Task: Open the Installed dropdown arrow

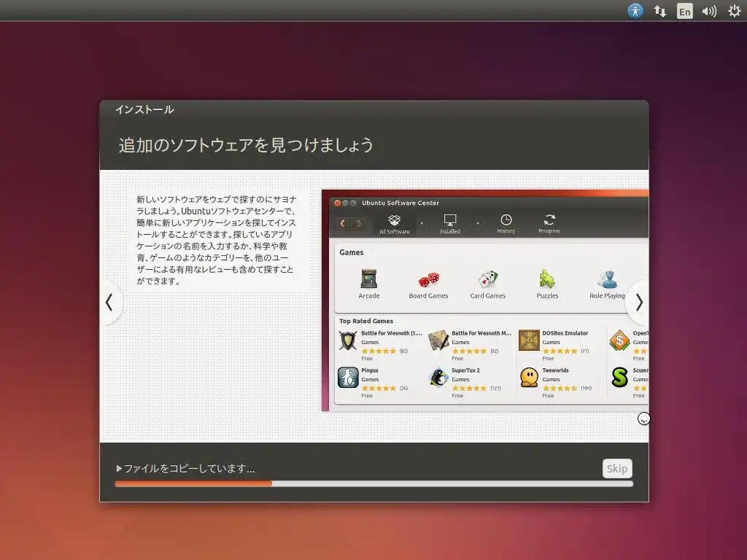Action: (x=478, y=223)
